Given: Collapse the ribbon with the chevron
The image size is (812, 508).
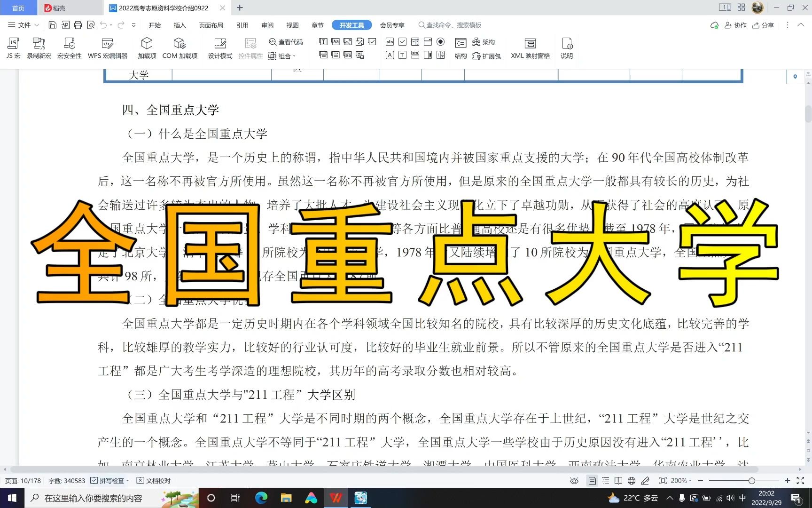Looking at the screenshot, I should pos(801,25).
